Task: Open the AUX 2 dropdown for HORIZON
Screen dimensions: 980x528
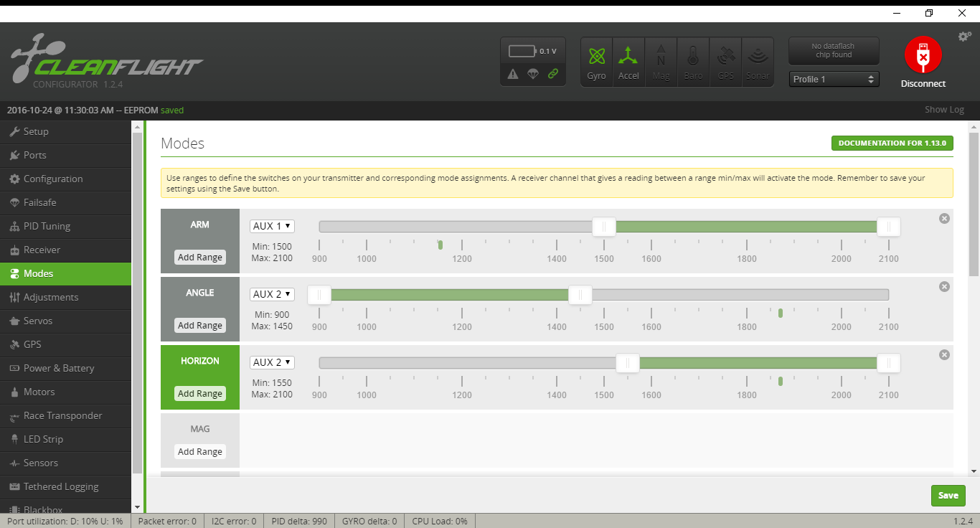Action: pyautogui.click(x=272, y=362)
